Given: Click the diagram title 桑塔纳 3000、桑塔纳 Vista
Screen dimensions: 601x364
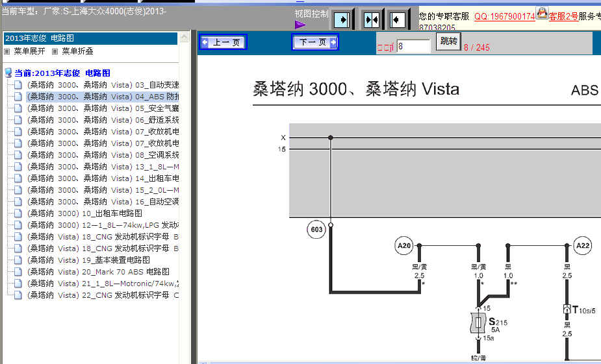Looking at the screenshot, I should (356, 89).
